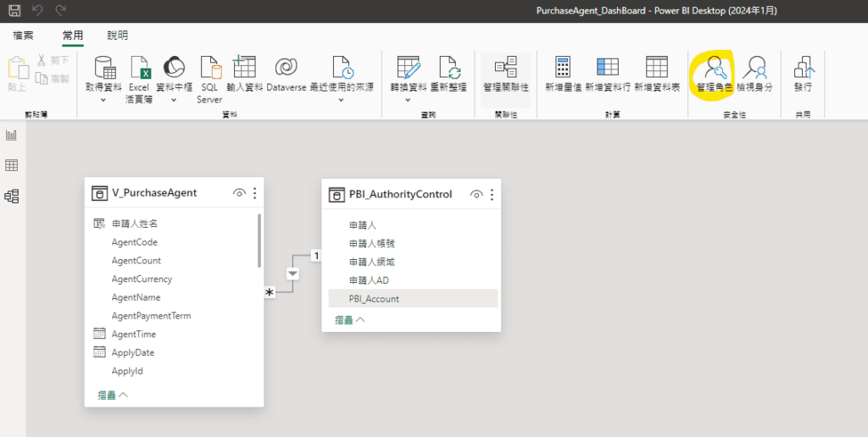Undo the last action
868x437 pixels.
point(37,10)
